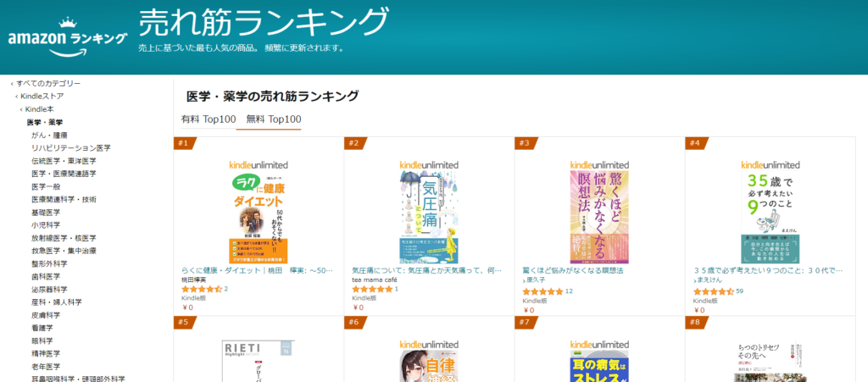Viewport: 868px width, 382px height.
Task: Open author link 原久子
Action: [x=537, y=281]
